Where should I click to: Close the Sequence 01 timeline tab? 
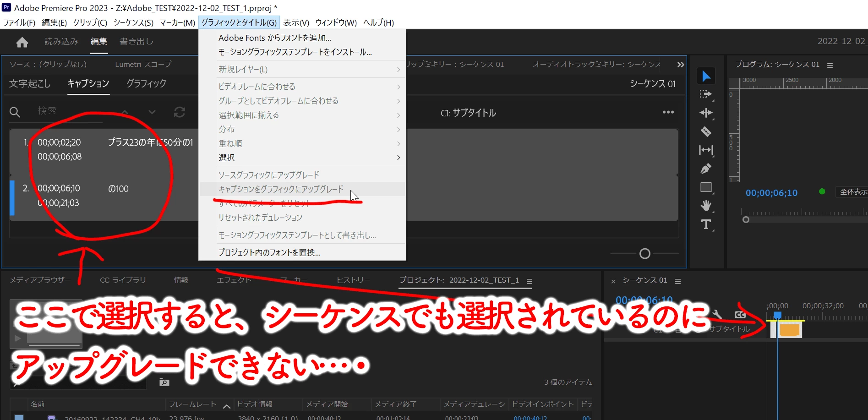[x=613, y=281]
